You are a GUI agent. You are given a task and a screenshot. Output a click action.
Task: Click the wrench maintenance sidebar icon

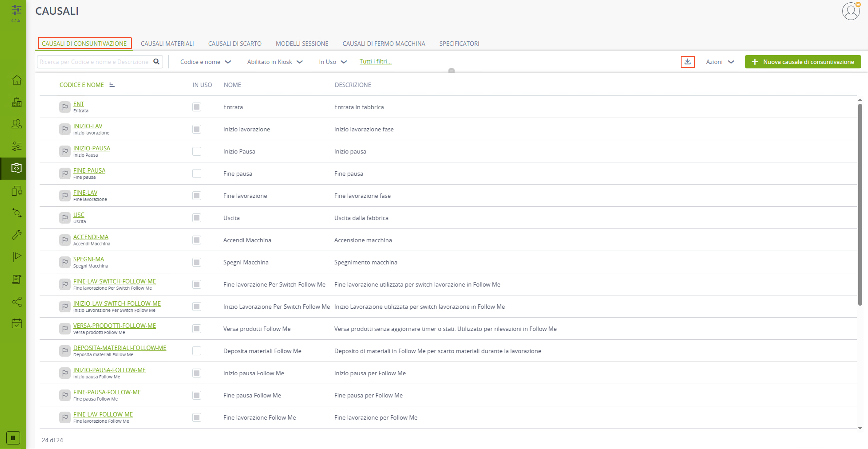click(x=16, y=234)
